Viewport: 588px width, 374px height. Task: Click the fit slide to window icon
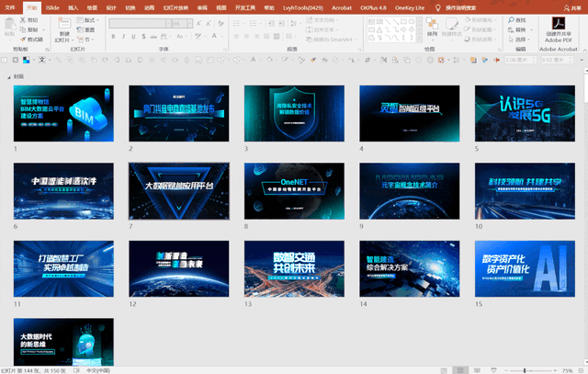(582, 370)
